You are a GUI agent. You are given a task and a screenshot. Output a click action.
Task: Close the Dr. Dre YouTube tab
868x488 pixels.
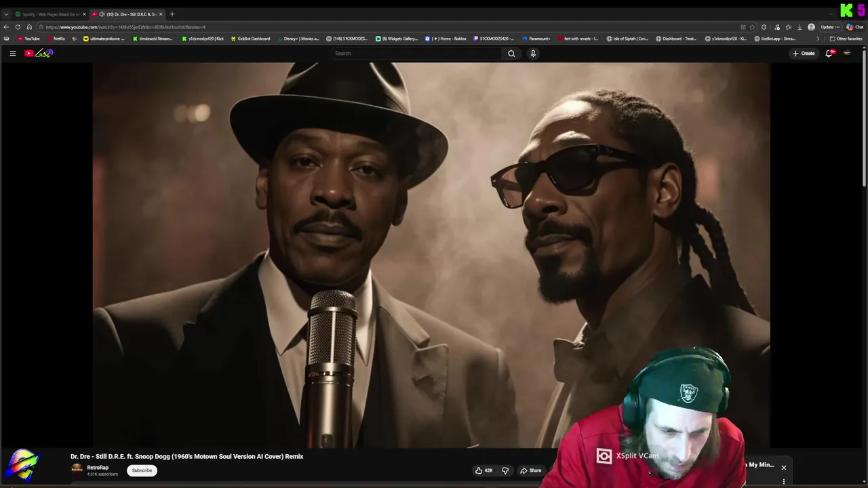pos(161,14)
